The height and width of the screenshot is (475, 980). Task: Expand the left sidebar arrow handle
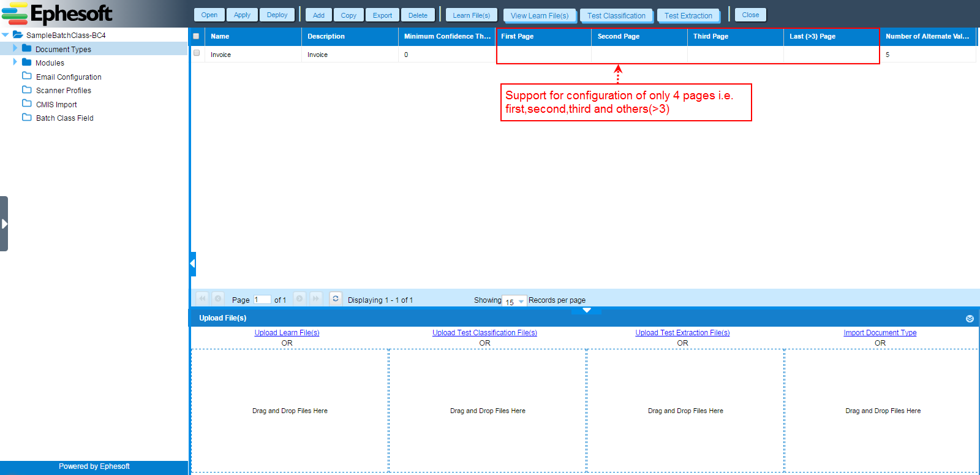pos(4,224)
